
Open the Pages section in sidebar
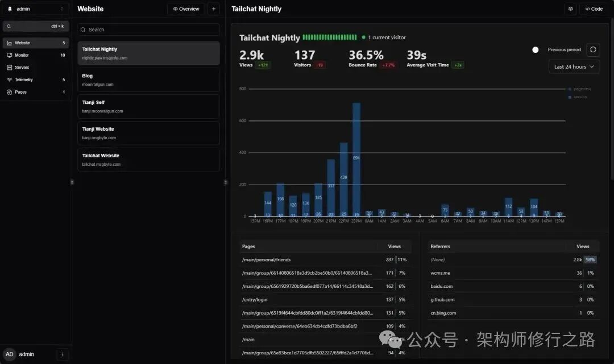(x=36, y=92)
